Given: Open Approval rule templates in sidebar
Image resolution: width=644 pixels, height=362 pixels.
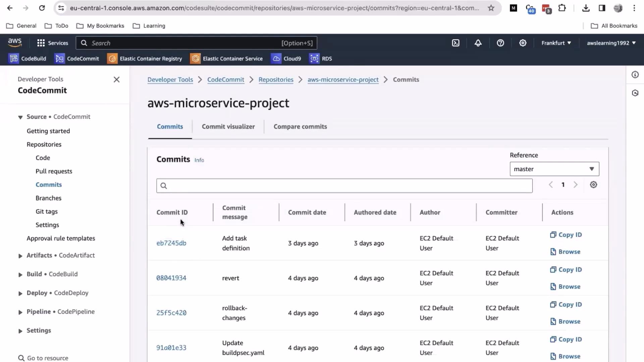Looking at the screenshot, I should click(x=61, y=238).
